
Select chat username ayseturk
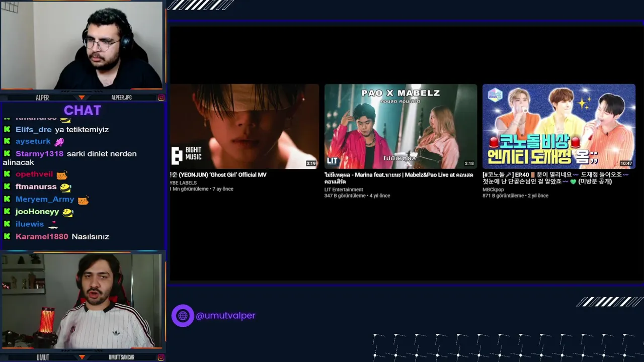[33, 142]
